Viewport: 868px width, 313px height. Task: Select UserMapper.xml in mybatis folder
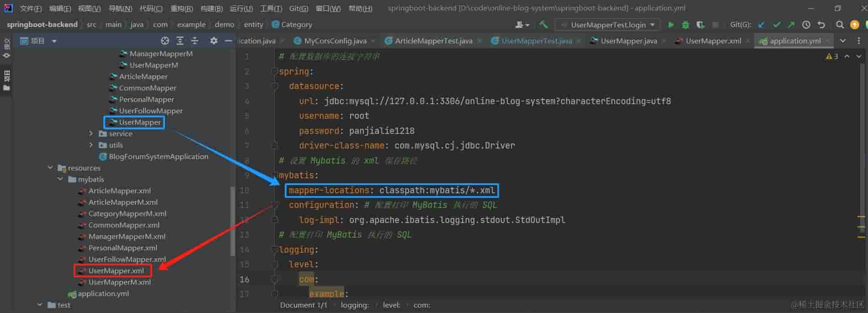pos(116,271)
